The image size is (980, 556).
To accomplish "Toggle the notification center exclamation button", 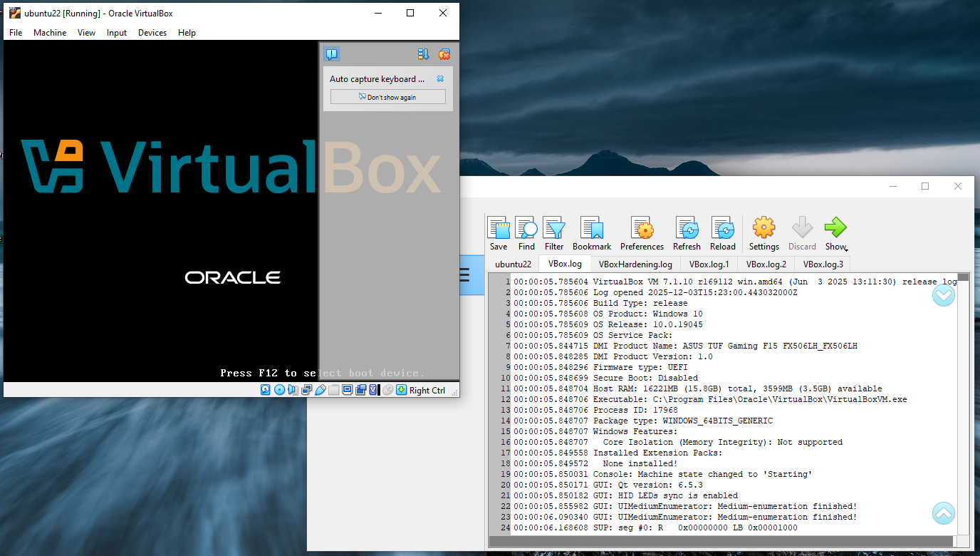I will point(331,54).
